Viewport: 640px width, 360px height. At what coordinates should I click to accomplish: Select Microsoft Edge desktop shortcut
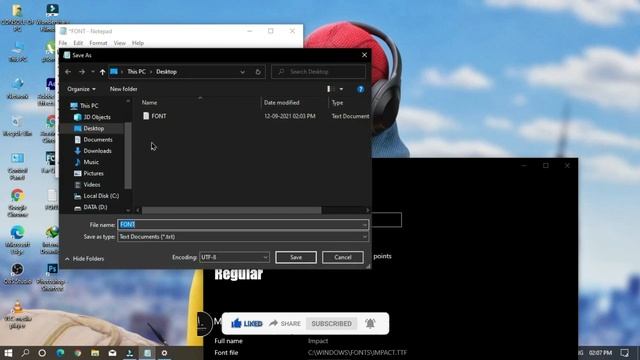click(x=18, y=240)
